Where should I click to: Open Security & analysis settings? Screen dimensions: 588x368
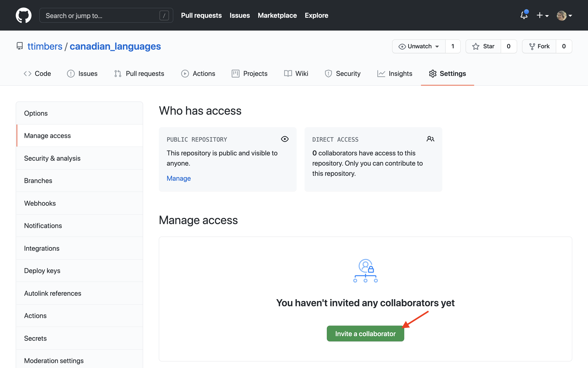79,158
